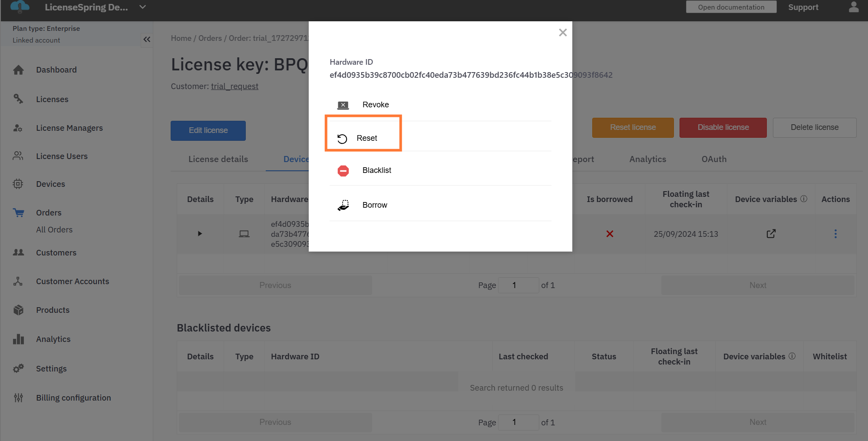868x441 pixels.
Task: Click the Open documentation button
Action: click(x=731, y=7)
